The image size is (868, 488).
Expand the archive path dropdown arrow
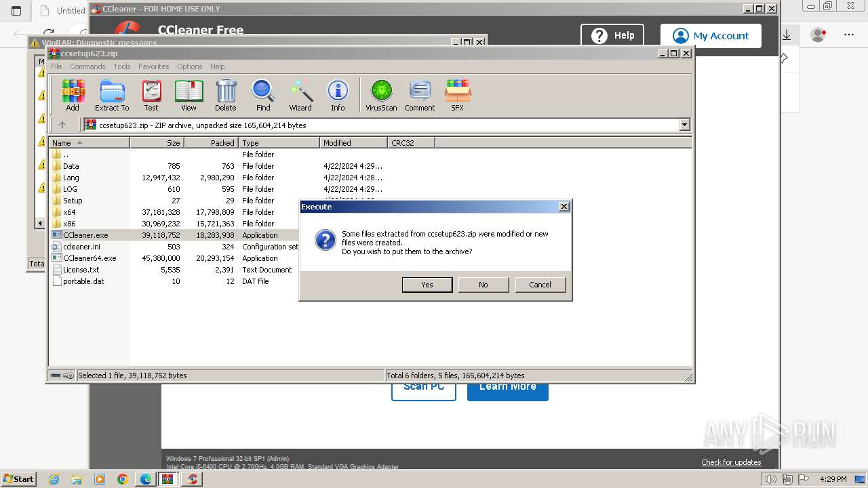pos(684,125)
